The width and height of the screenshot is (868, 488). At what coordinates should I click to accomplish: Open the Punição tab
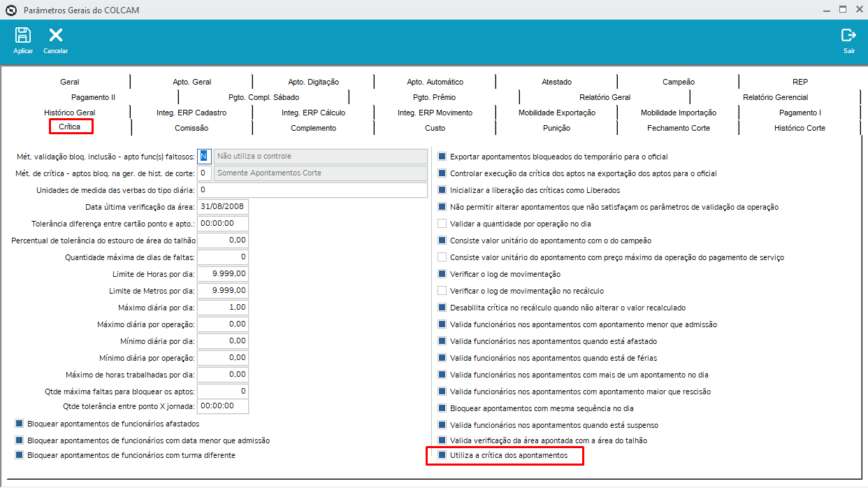coord(557,128)
